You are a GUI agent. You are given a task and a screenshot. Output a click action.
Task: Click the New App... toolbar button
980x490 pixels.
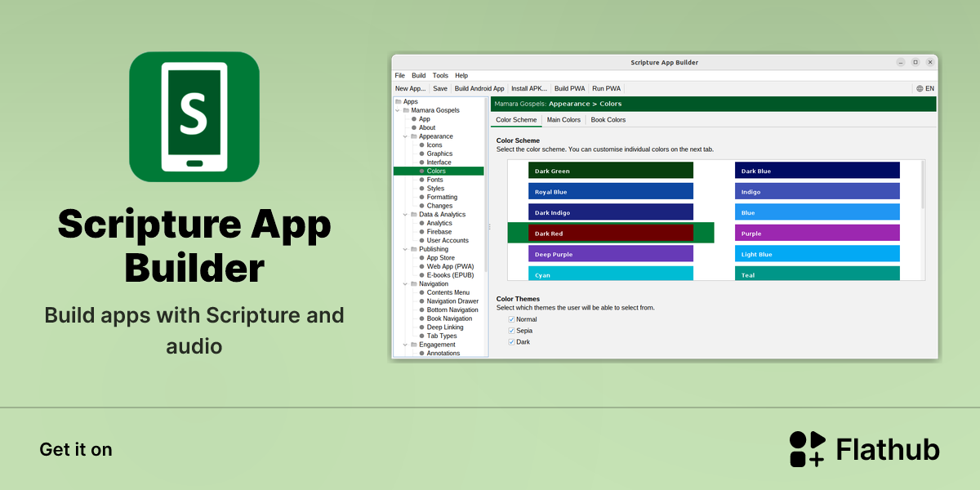(x=411, y=88)
